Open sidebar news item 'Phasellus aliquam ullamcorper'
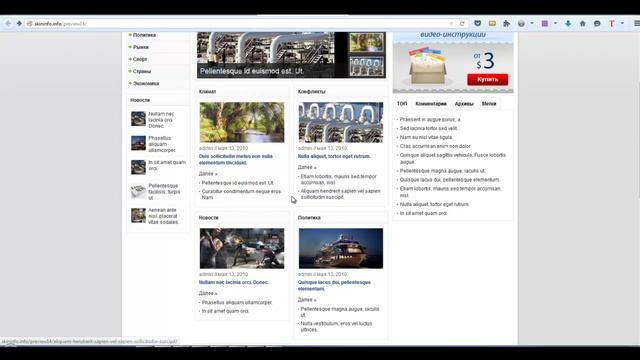Screen dimensions: 640x360 162,144
